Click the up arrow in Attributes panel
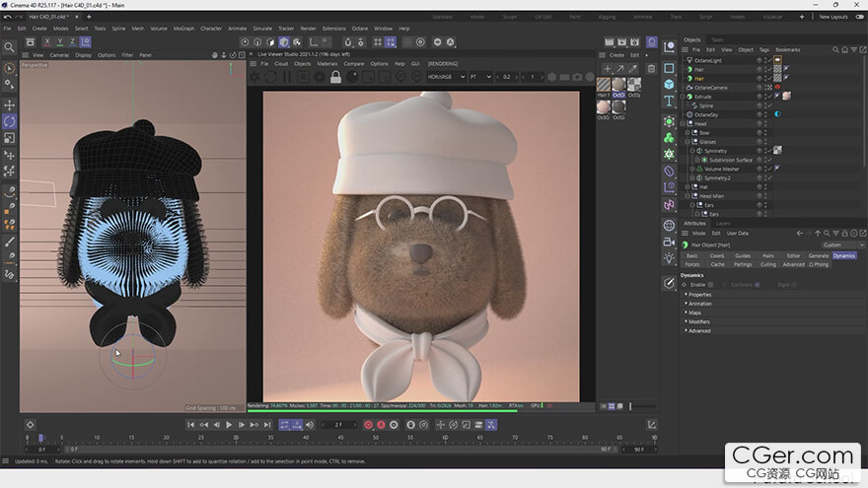Screen dimensions: 868x488 click(x=818, y=234)
